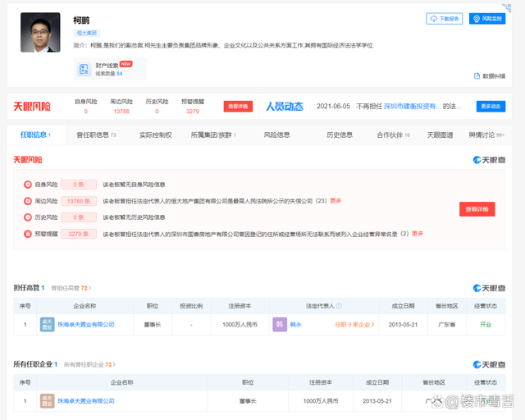Click company logo in 所有任职企业 table
The image size is (525, 420).
[48, 401]
